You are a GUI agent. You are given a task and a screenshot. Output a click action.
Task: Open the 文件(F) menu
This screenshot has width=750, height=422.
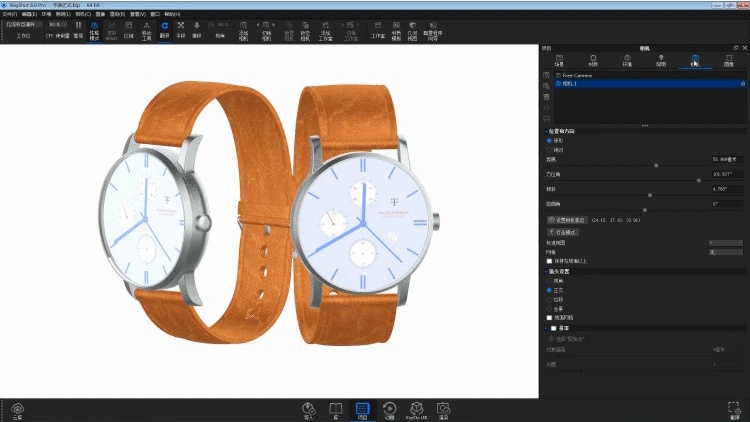tap(10, 14)
